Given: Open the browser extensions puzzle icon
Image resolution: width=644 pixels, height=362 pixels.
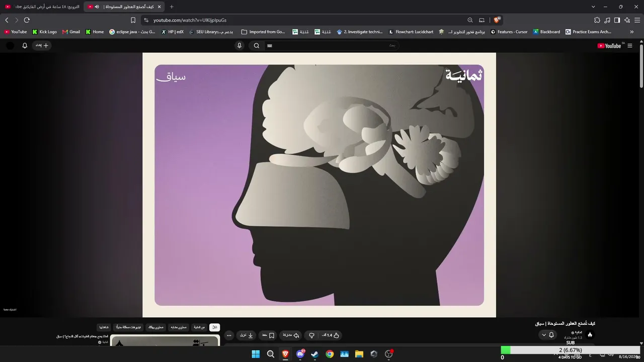Looking at the screenshot, I should 597,20.
